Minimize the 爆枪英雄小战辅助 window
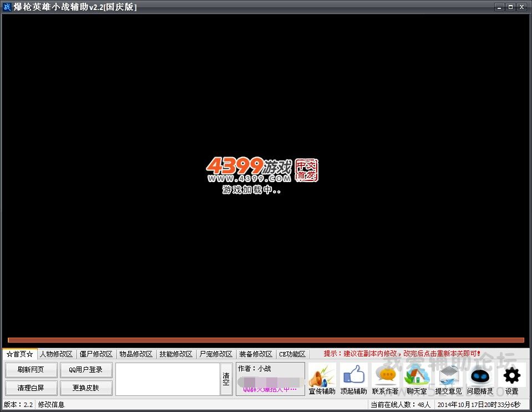Viewport: 532px width, 412px height. coord(499,7)
